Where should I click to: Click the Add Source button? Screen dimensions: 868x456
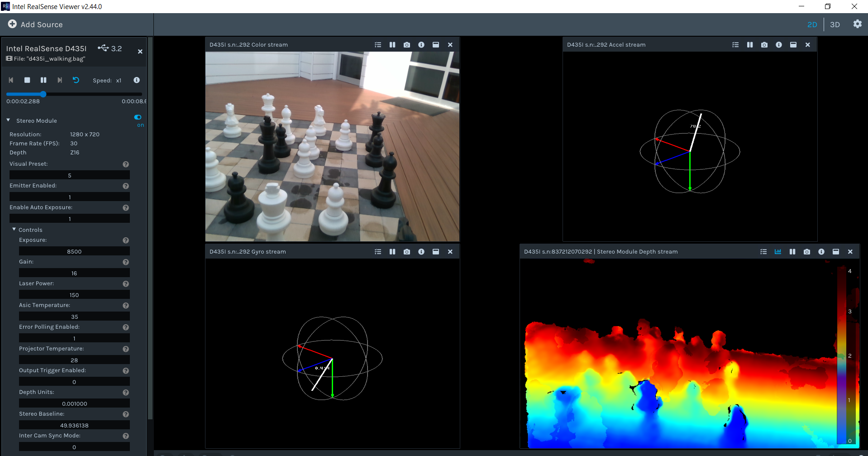pyautogui.click(x=34, y=24)
